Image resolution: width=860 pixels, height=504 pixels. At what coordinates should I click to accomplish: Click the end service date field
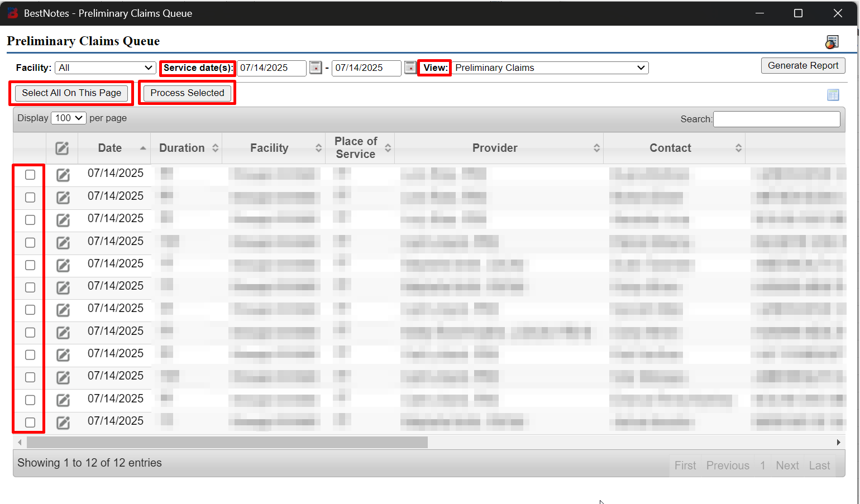pos(366,68)
